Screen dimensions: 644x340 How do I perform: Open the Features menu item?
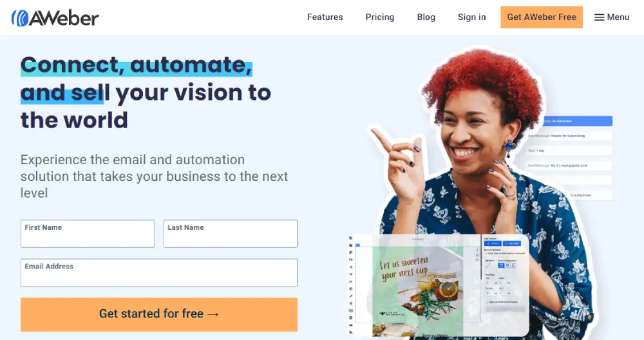(325, 17)
